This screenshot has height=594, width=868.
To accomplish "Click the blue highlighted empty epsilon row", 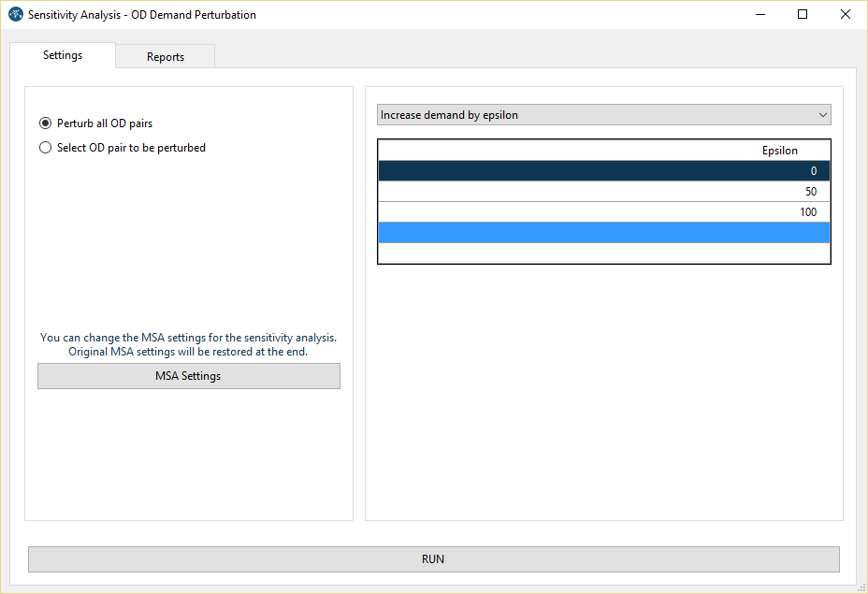I will pyautogui.click(x=603, y=233).
